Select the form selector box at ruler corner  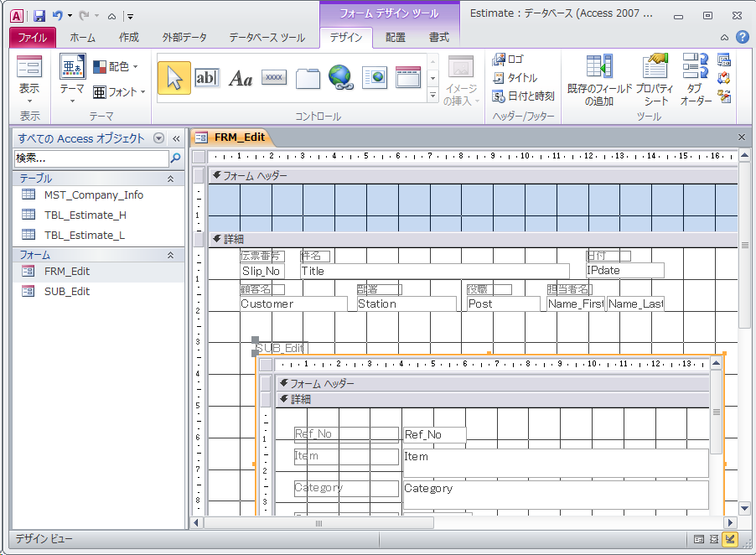click(198, 157)
